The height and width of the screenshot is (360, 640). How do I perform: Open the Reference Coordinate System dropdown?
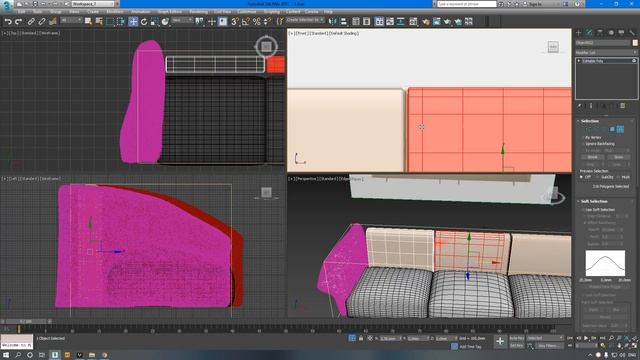[x=182, y=20]
